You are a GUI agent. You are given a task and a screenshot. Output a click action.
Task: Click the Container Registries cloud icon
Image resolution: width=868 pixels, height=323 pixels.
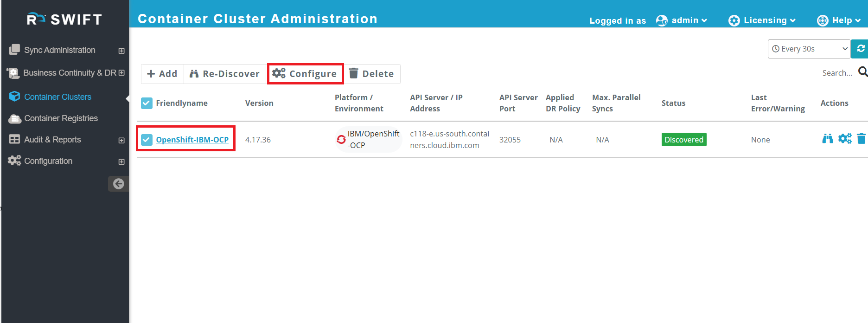point(15,119)
